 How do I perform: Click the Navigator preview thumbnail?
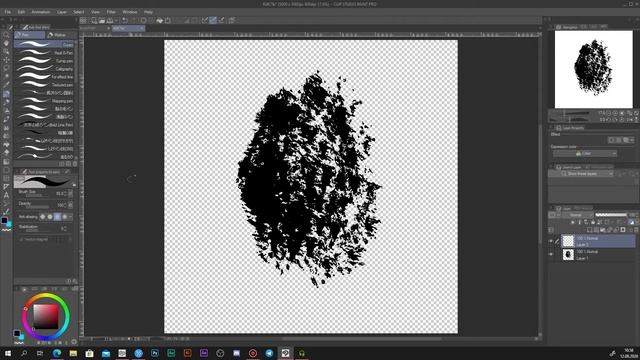point(593,69)
